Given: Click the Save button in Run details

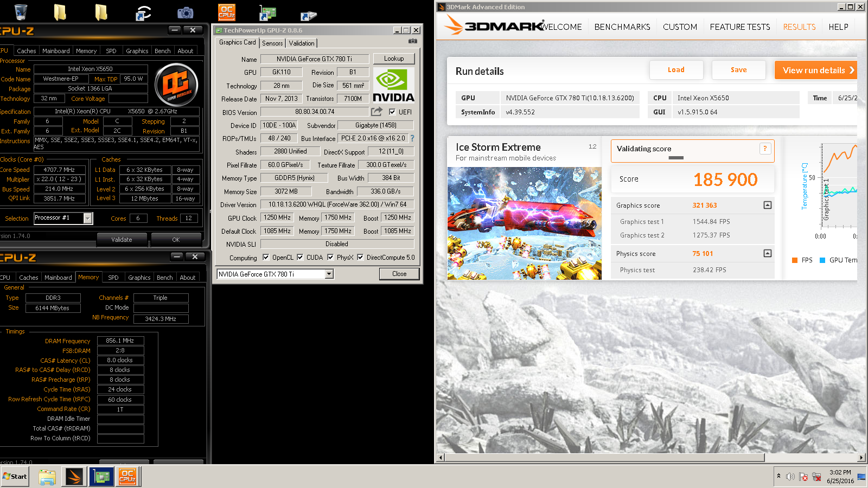Looking at the screenshot, I should [738, 70].
